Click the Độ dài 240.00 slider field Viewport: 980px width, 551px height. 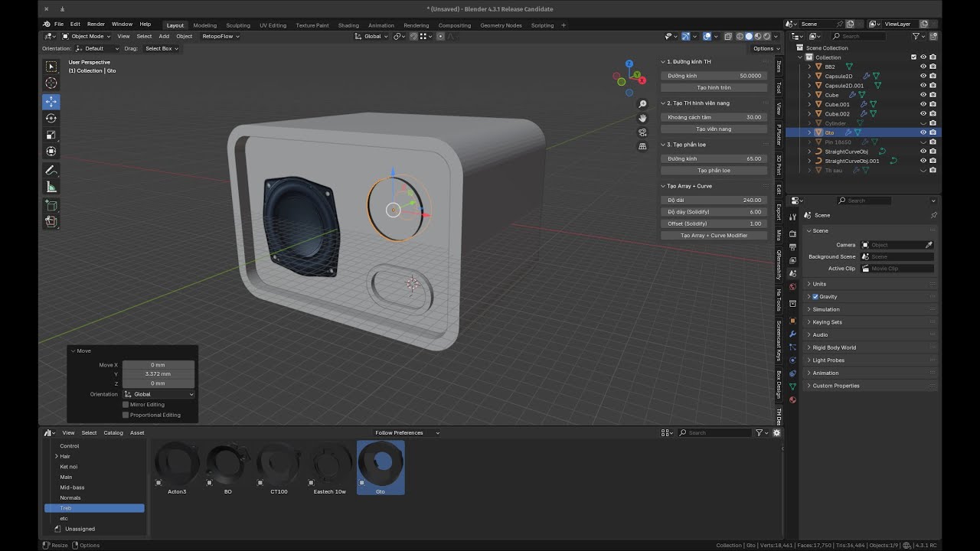pyautogui.click(x=714, y=200)
